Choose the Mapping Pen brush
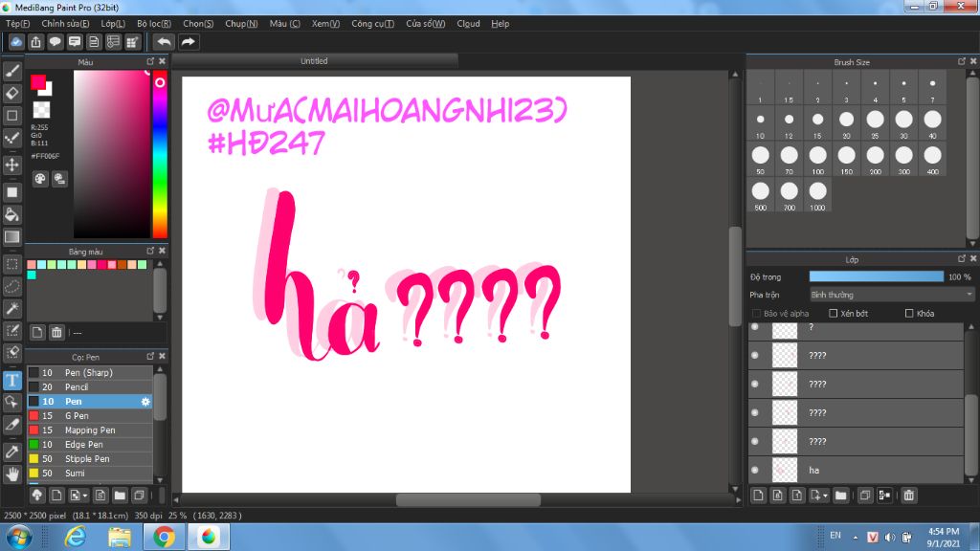This screenshot has height=551, width=980. pyautogui.click(x=90, y=430)
